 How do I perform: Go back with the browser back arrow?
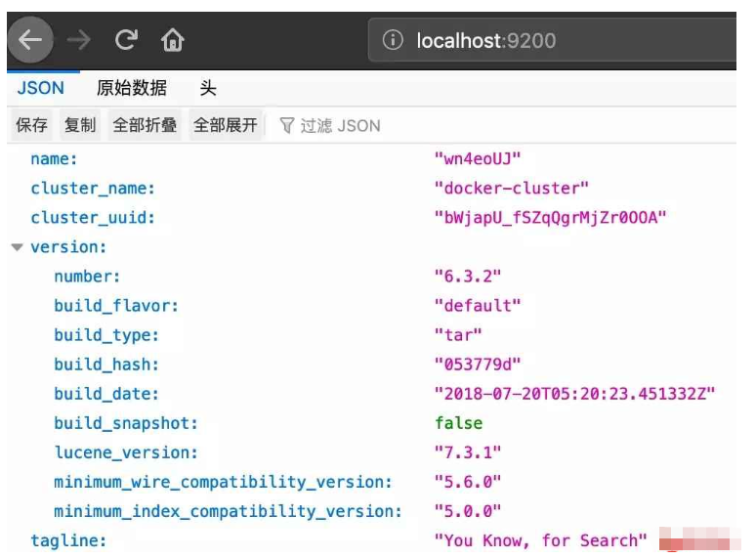(30, 39)
